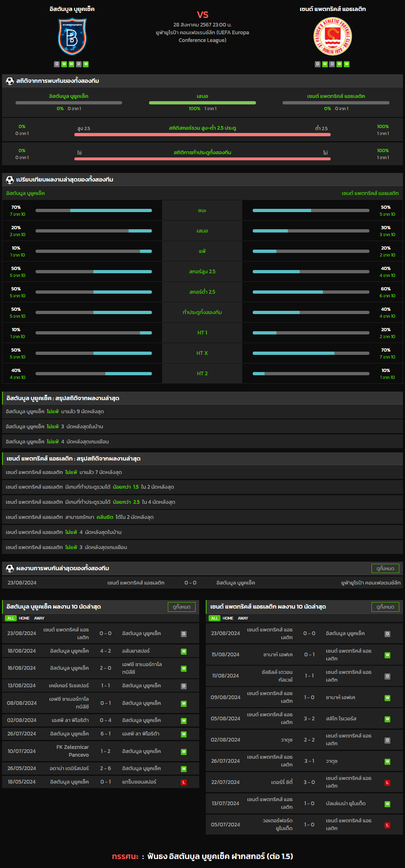
Task: Click the red both-teams-score statistics bar
Action: (202, 159)
